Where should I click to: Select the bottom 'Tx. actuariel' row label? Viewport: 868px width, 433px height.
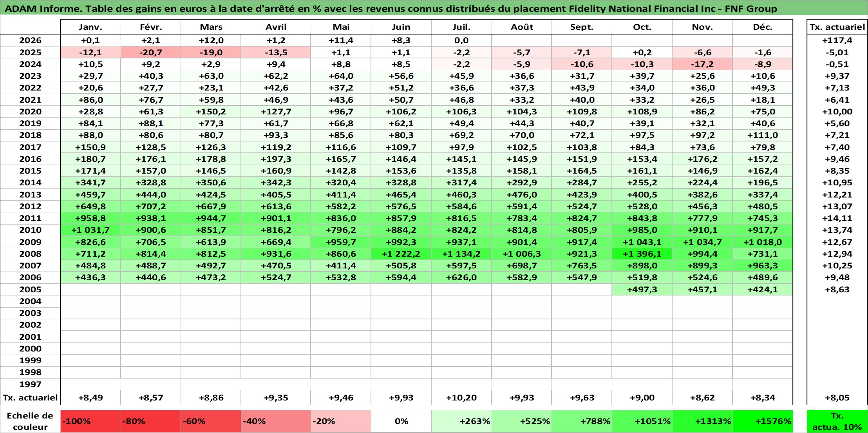click(x=30, y=398)
